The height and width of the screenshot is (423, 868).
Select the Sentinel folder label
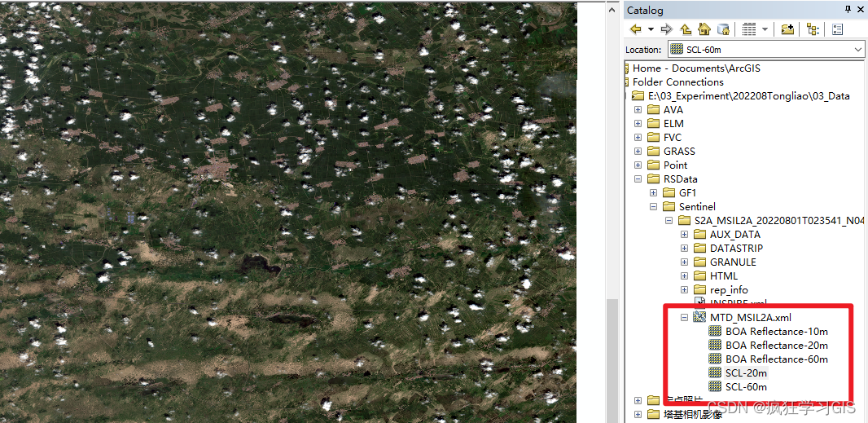[697, 207]
